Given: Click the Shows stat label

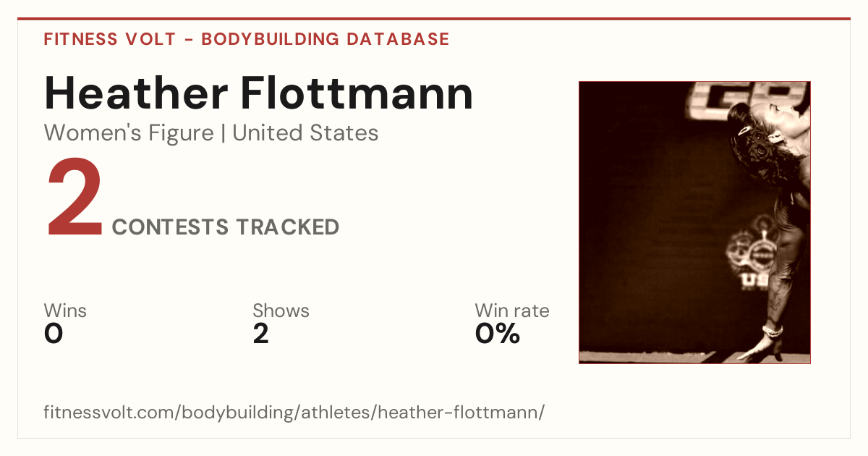Looking at the screenshot, I should (281, 311).
